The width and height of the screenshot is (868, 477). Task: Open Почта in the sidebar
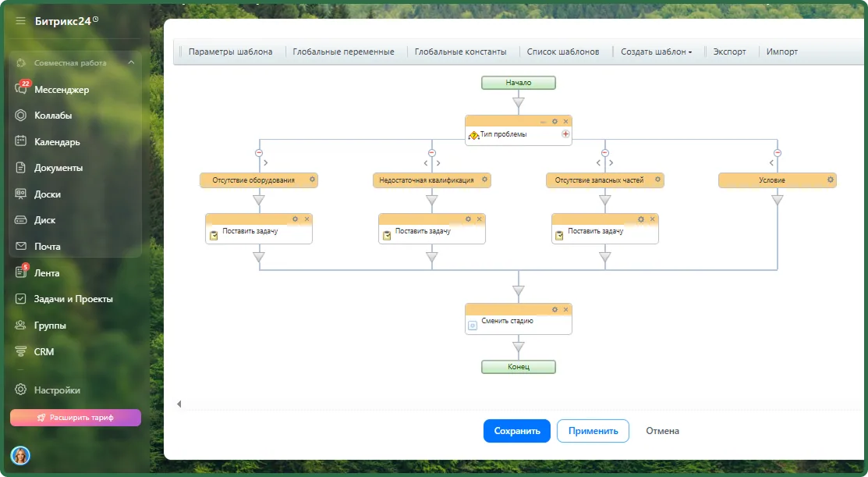click(x=48, y=247)
